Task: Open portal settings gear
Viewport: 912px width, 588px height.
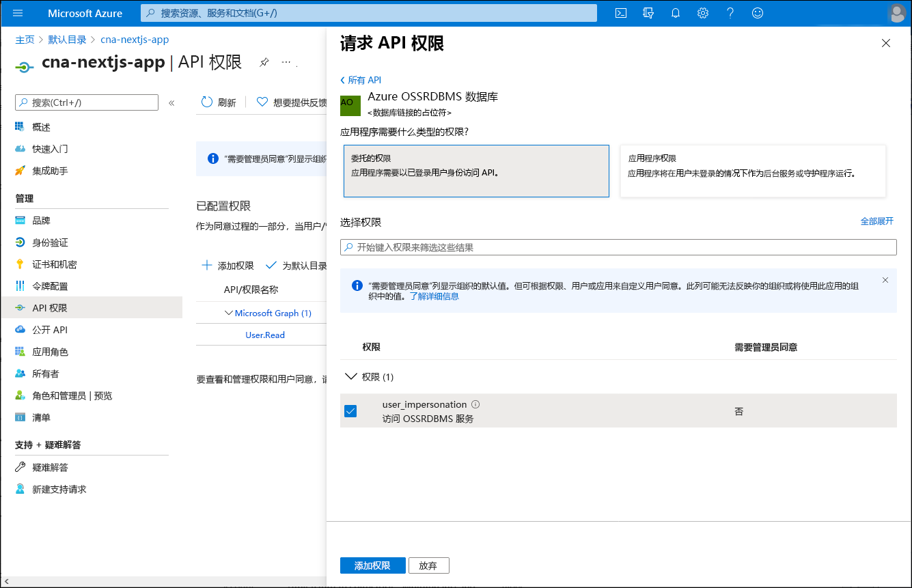Action: (x=703, y=13)
